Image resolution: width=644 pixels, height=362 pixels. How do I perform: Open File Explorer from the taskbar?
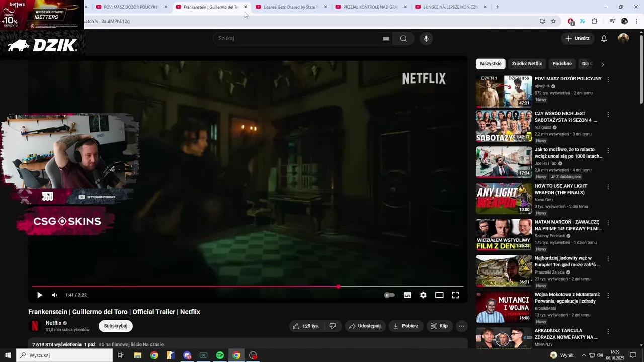[137, 355]
